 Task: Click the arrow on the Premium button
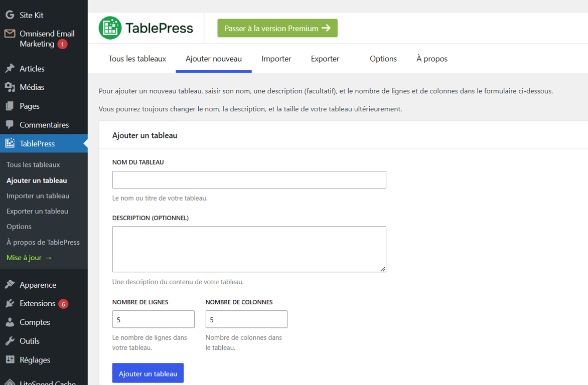(326, 28)
